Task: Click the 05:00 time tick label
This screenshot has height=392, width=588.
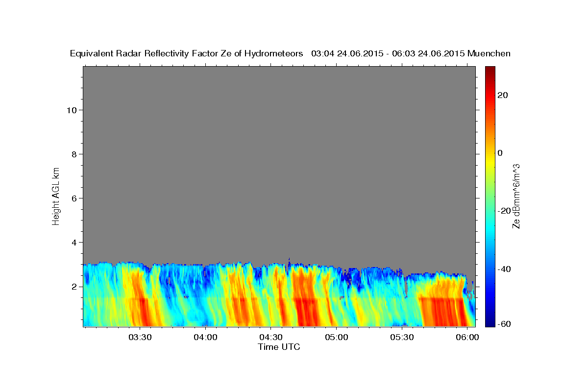Action: point(337,338)
